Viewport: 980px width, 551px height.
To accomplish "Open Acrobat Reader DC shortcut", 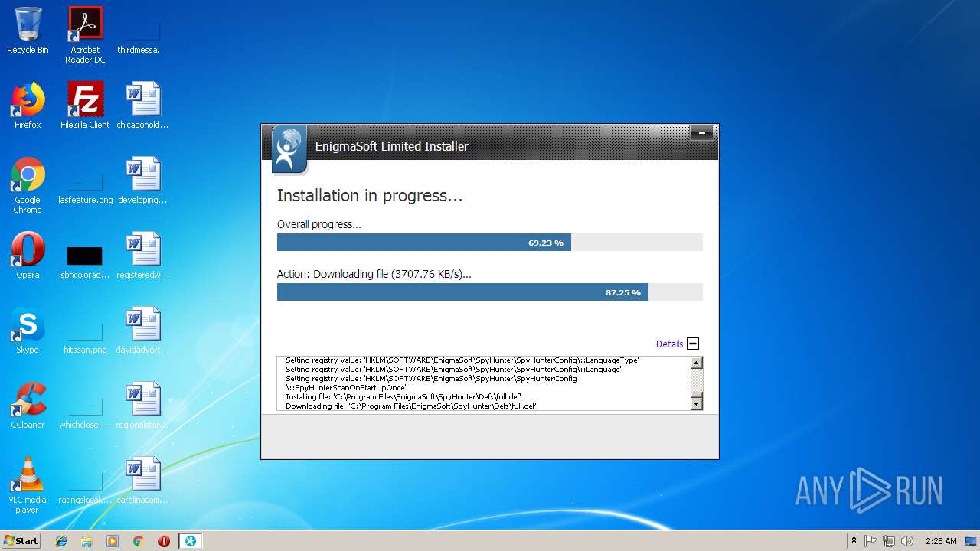I will 85,34.
